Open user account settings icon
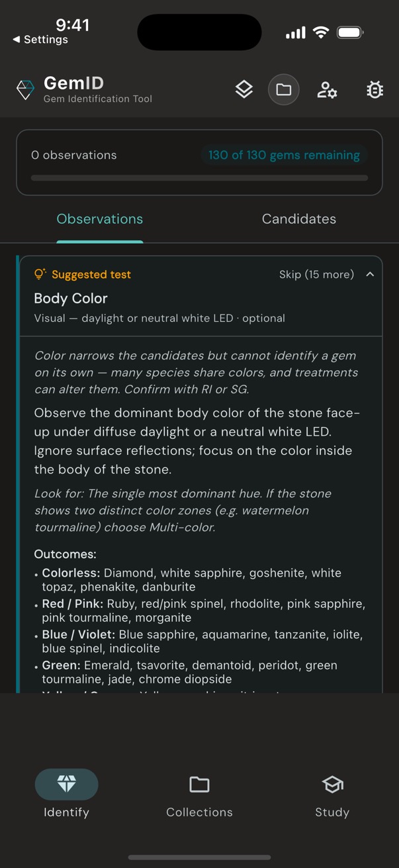This screenshot has width=399, height=868. [327, 89]
